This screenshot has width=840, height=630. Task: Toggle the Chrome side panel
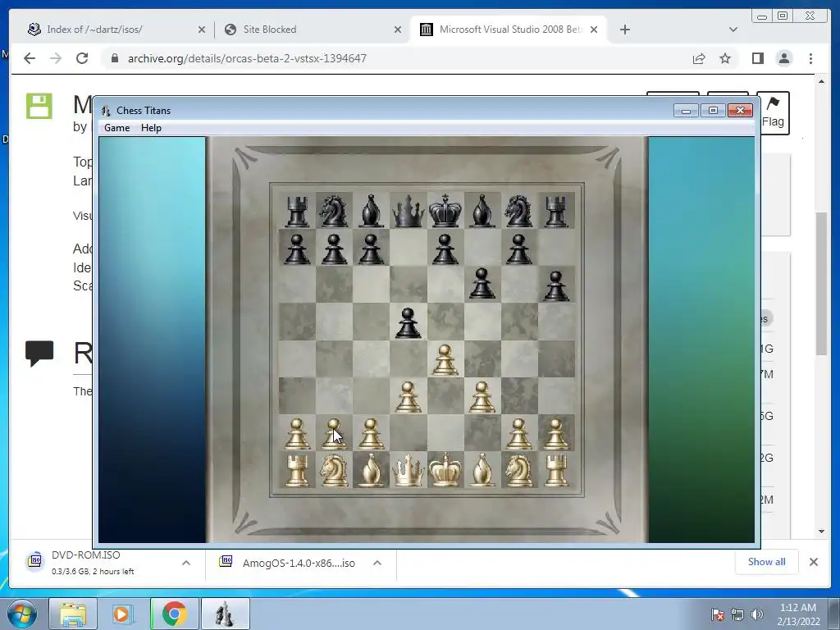pos(757,58)
